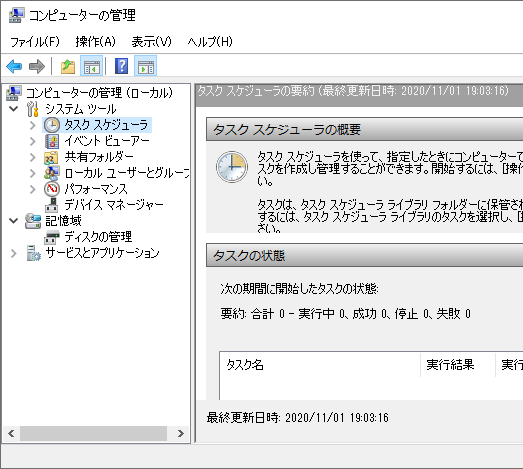Open 共有フォルダー in the tree

99,157
